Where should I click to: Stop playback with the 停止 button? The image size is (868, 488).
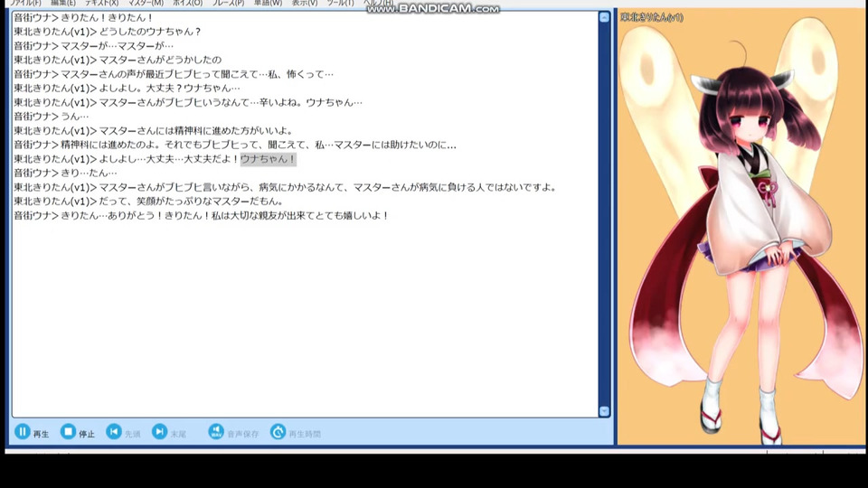pos(78,432)
